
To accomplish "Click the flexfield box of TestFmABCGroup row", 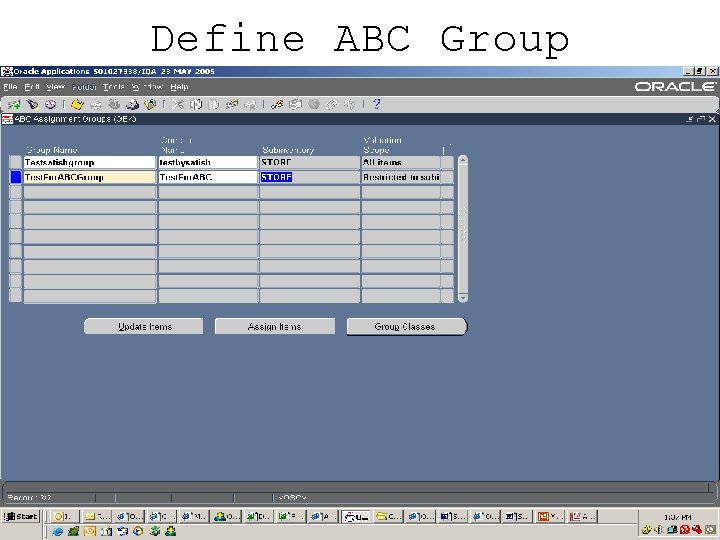I will pyautogui.click(x=447, y=177).
